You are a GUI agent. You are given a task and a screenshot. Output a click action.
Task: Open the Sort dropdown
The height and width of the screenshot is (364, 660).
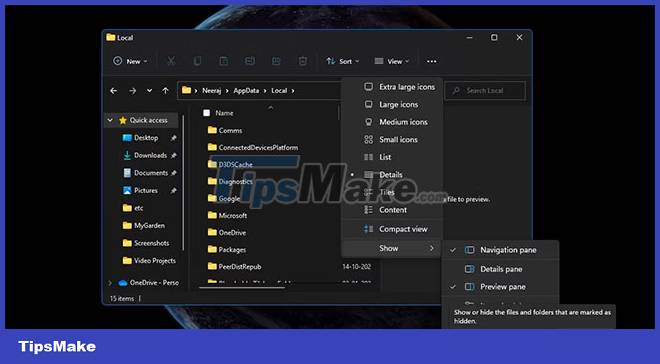pos(343,61)
